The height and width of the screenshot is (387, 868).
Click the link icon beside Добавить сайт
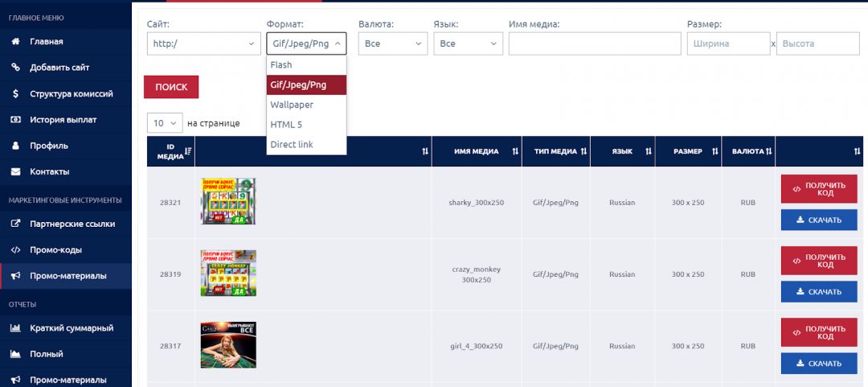coord(15,68)
